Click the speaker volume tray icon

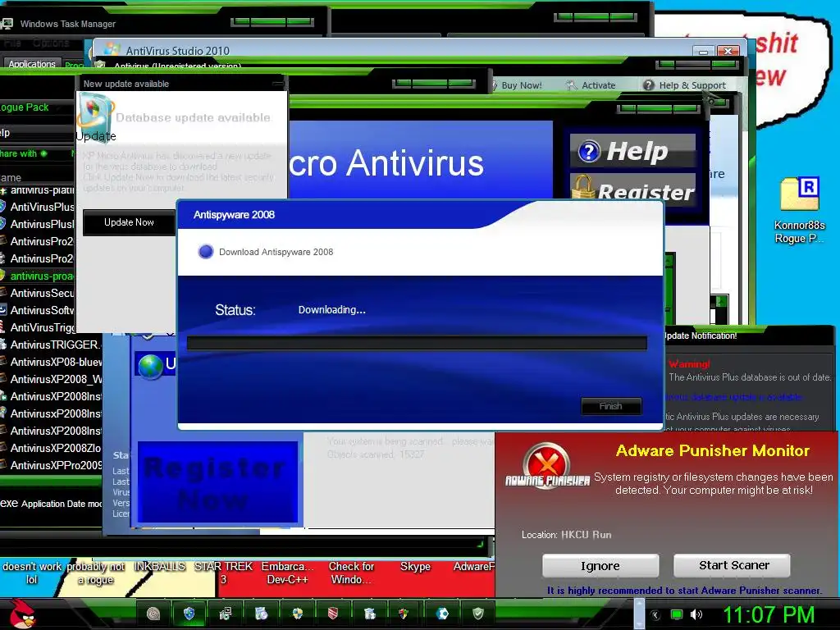[x=696, y=614]
